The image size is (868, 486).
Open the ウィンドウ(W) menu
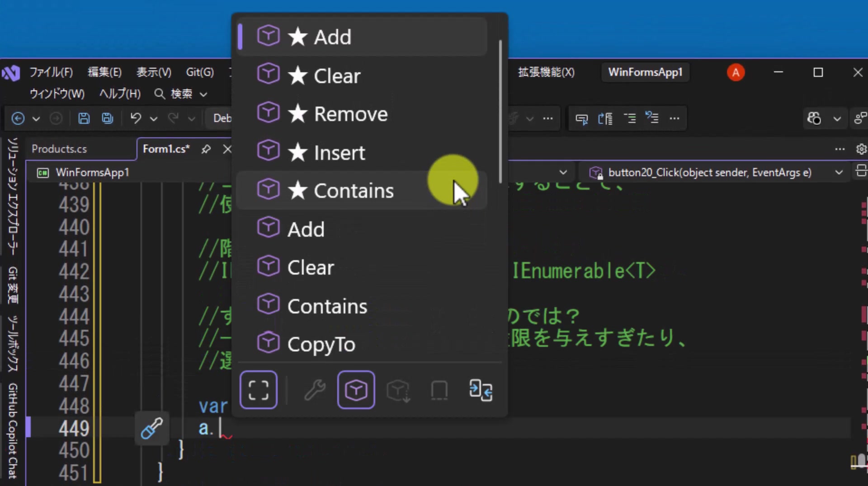click(x=57, y=93)
